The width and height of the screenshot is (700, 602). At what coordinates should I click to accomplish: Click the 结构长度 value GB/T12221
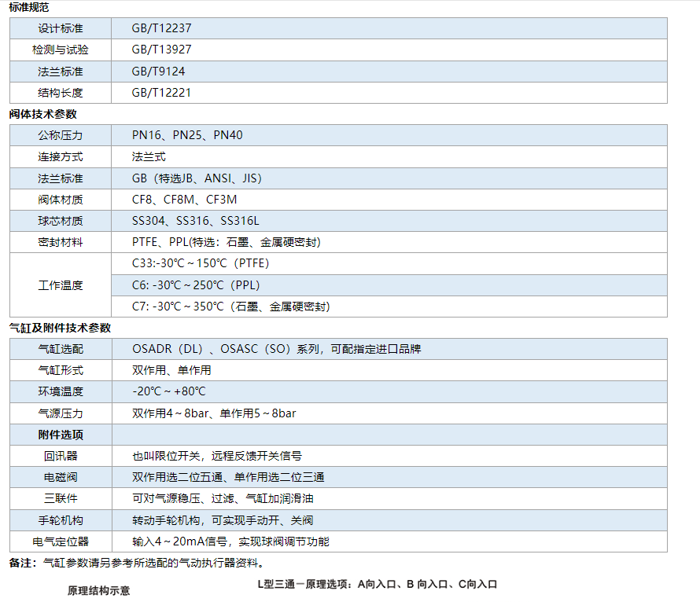pyautogui.click(x=161, y=93)
